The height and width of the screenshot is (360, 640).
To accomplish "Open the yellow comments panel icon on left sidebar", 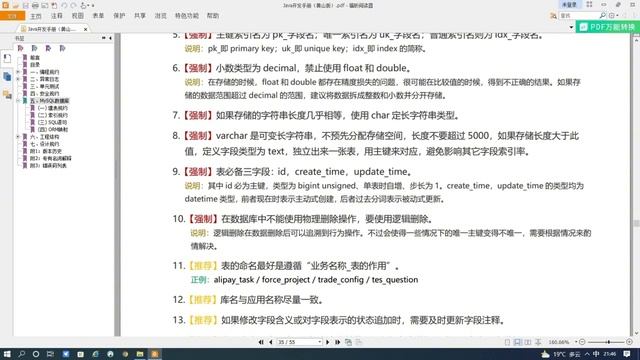I will pyautogui.click(x=7, y=95).
